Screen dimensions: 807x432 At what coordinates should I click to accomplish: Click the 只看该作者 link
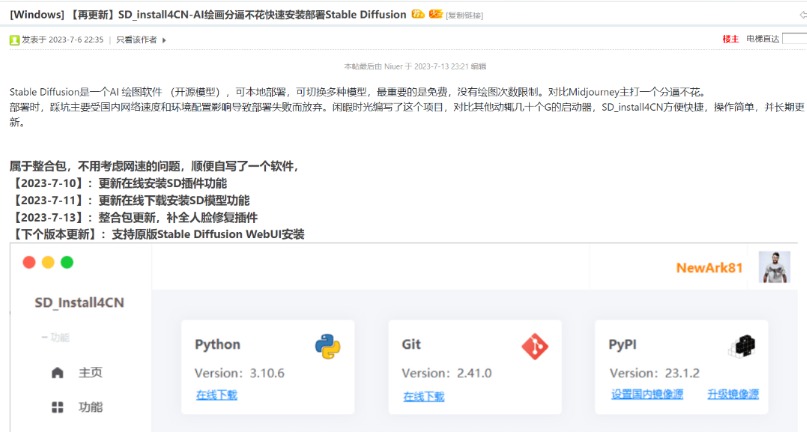click(x=136, y=40)
